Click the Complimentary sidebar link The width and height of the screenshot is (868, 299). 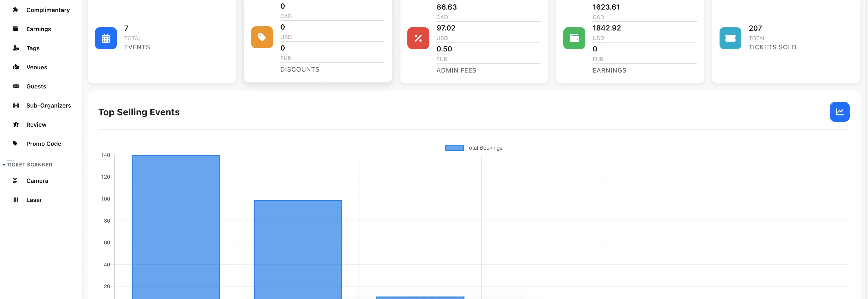[x=48, y=10]
